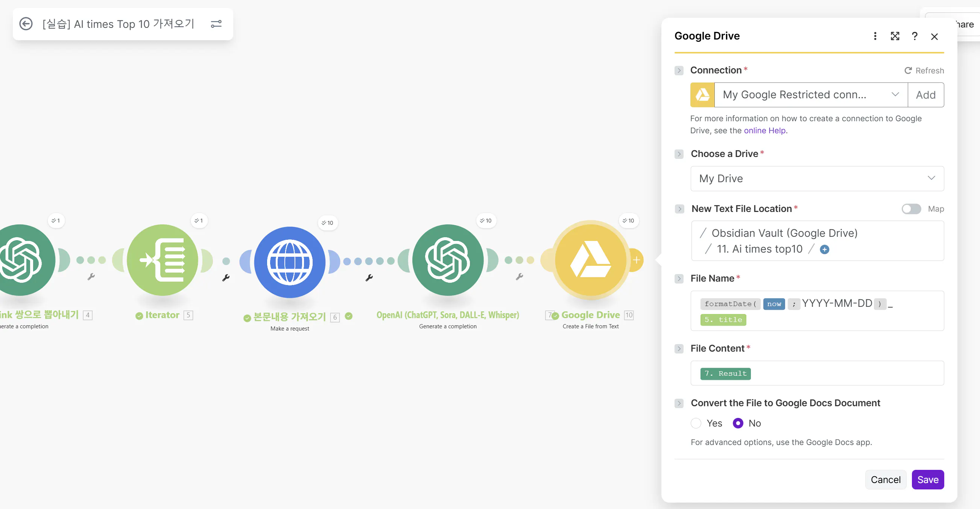Click wrench between OpenAI and Google Drive
The image size is (980, 509).
coord(519,277)
